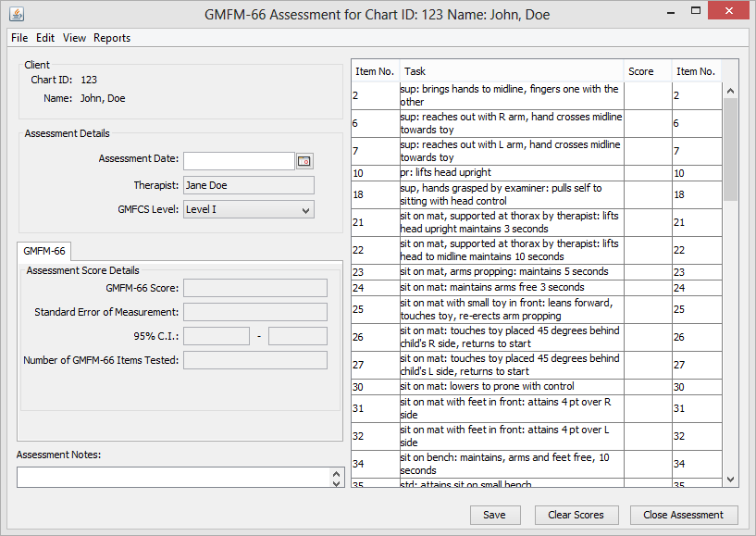Select the GMFM-66 tab
The height and width of the screenshot is (536, 756).
coord(44,251)
